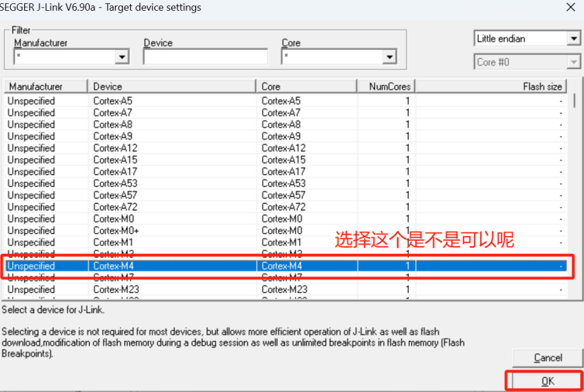
Task: Click the Device filter input field
Action: point(205,57)
